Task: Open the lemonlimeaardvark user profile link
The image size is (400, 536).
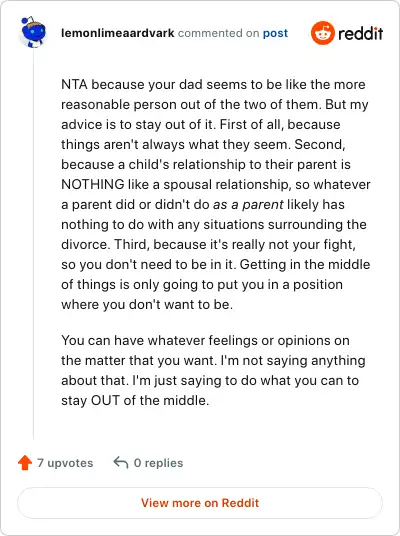Action: [118, 33]
